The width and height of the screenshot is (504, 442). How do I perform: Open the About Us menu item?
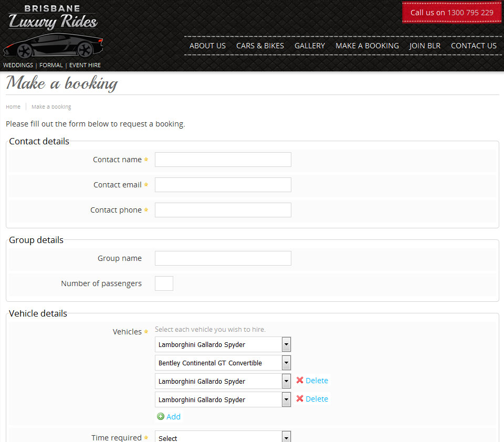208,46
